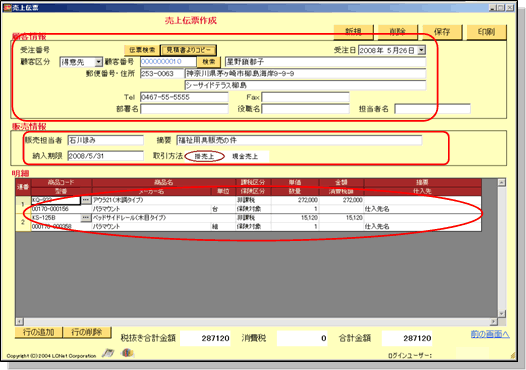Select row number 1 in details grid
Image resolution: width=526 pixels, height=370 pixels.
point(23,204)
